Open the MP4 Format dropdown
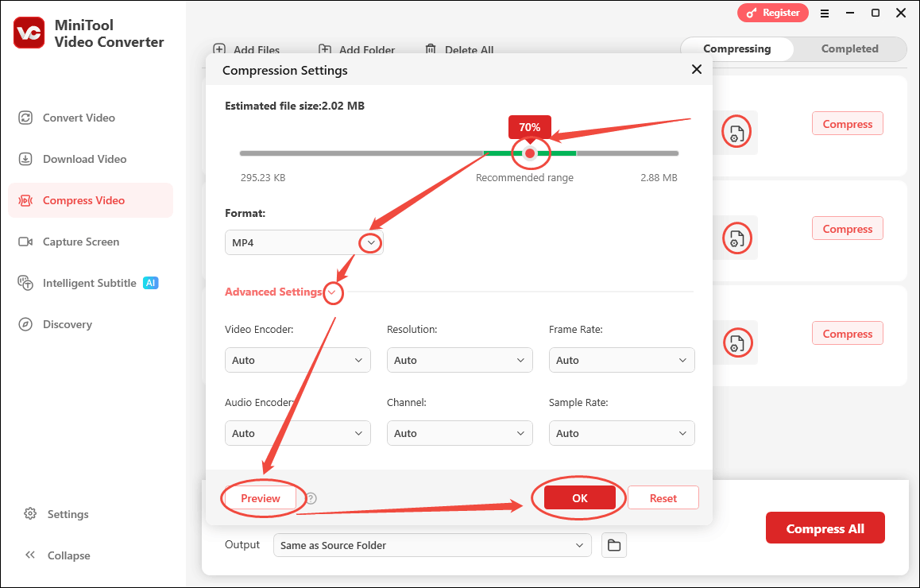The image size is (920, 588). 304,242
